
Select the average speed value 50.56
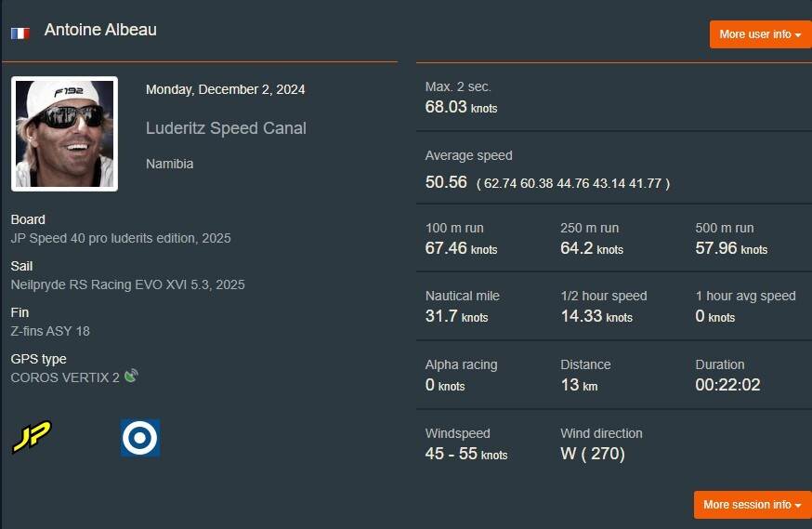pyautogui.click(x=446, y=182)
